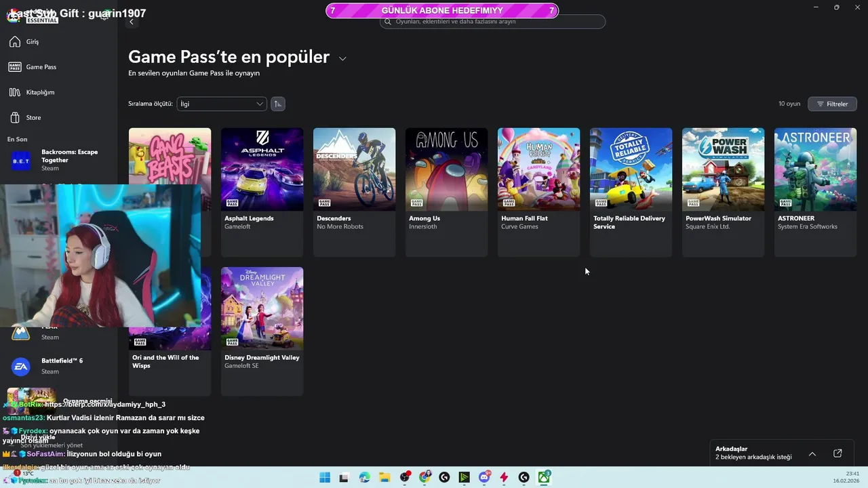
Task: Focus the game search field
Action: click(x=492, y=22)
